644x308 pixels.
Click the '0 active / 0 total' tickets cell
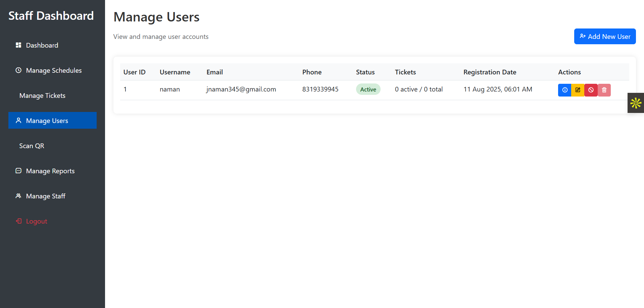[x=419, y=89]
